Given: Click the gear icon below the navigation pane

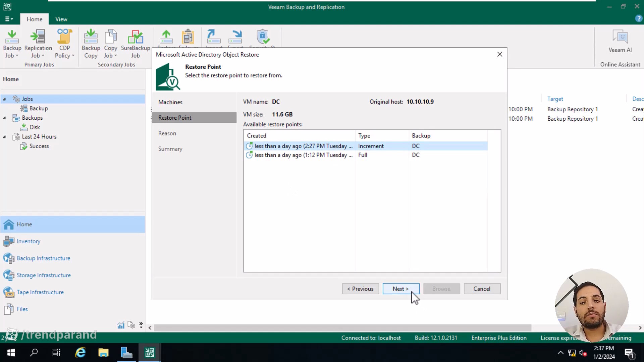Looking at the screenshot, I should (131, 325).
